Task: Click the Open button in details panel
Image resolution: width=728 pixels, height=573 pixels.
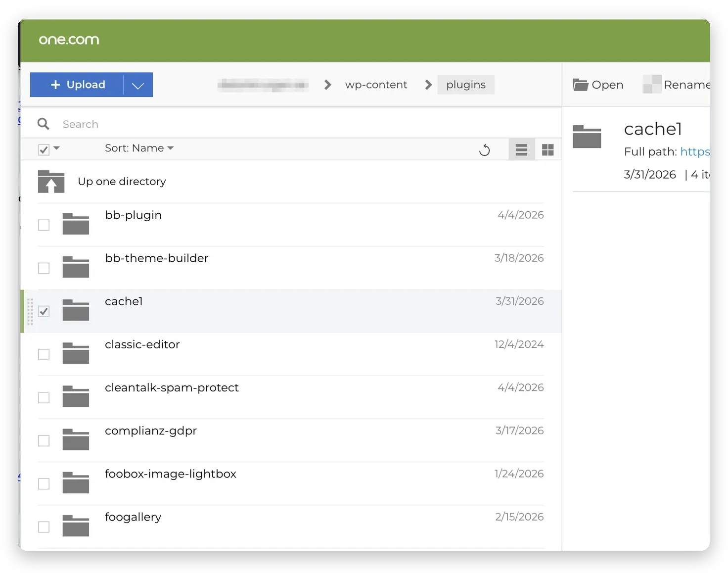Action: click(598, 85)
